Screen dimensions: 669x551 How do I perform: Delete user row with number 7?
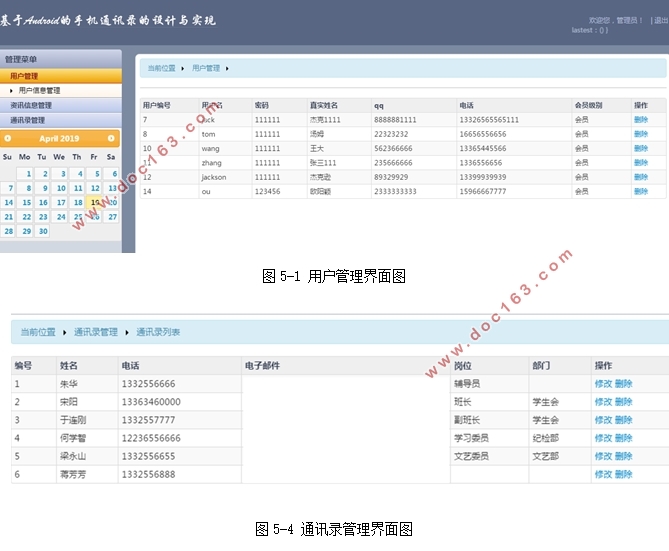(x=641, y=120)
